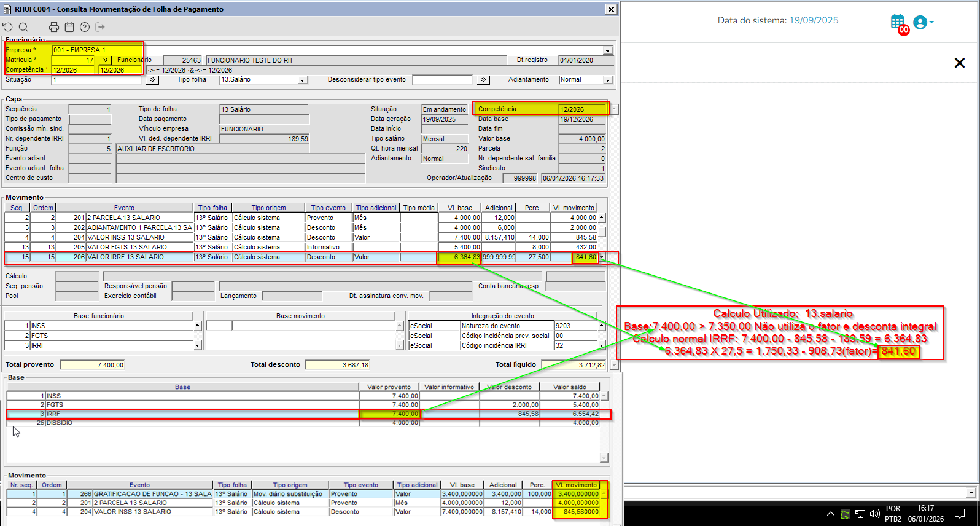
Task: Click lookup arrows beside Desconsiderar tipo evento
Action: coord(484,80)
